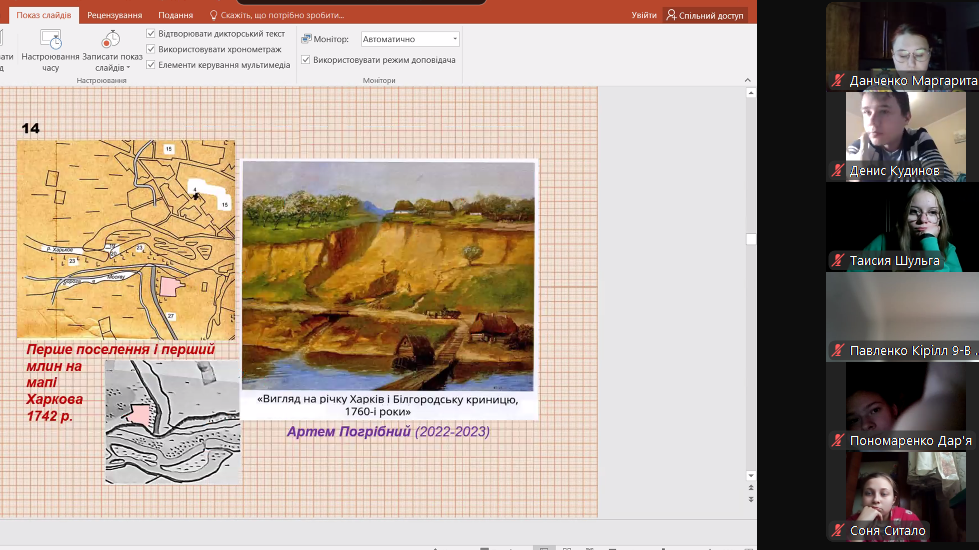The image size is (979, 550).
Task: Click muted mic icon for Таисия Шульга
Action: pos(838,260)
